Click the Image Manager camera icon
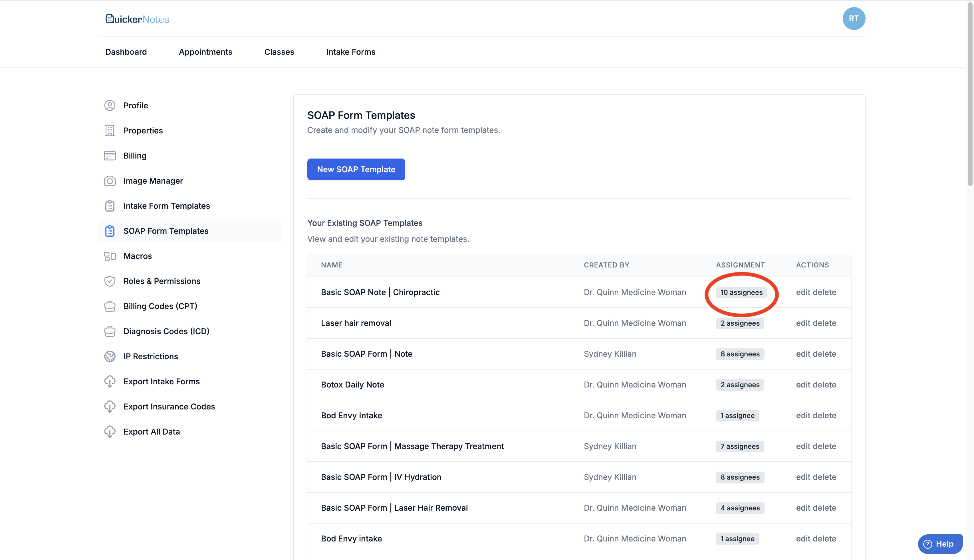The width and height of the screenshot is (974, 560). point(110,181)
